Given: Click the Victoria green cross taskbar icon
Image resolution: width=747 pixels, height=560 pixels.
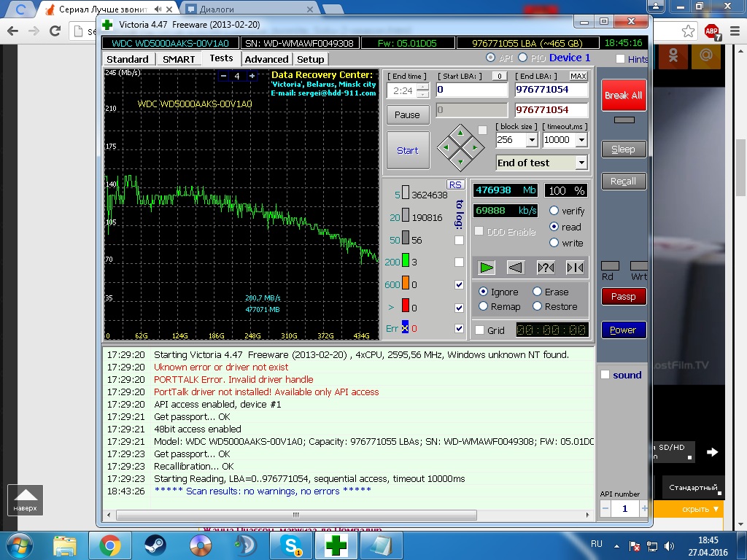Looking at the screenshot, I should pos(336,545).
